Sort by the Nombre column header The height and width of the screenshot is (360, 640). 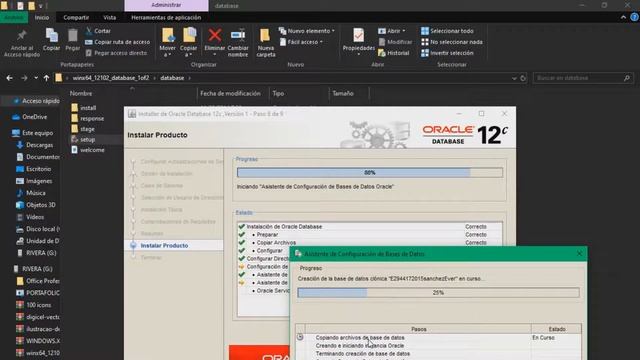(x=81, y=93)
